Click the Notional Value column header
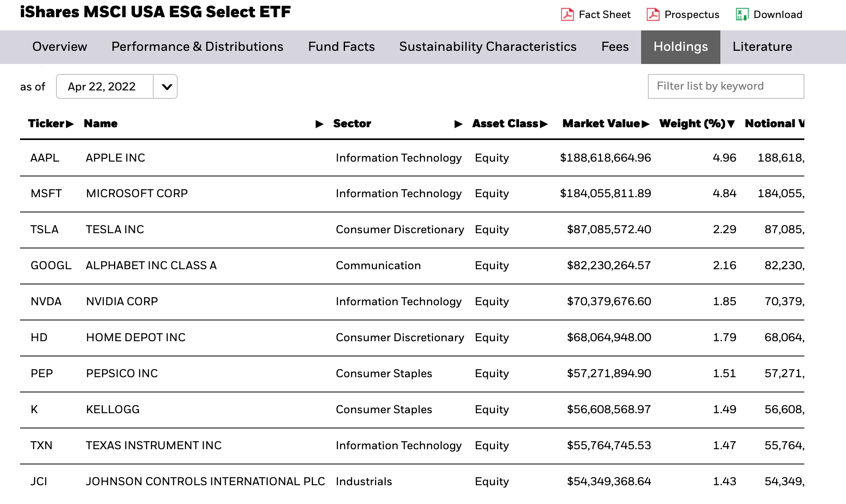This screenshot has width=846, height=504. click(774, 124)
